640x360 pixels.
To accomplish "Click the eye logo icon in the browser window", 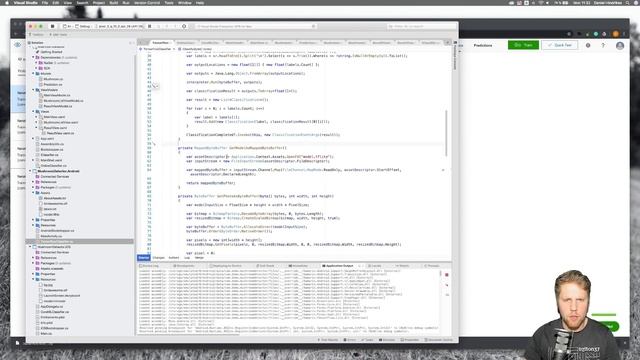I will [x=18, y=45].
